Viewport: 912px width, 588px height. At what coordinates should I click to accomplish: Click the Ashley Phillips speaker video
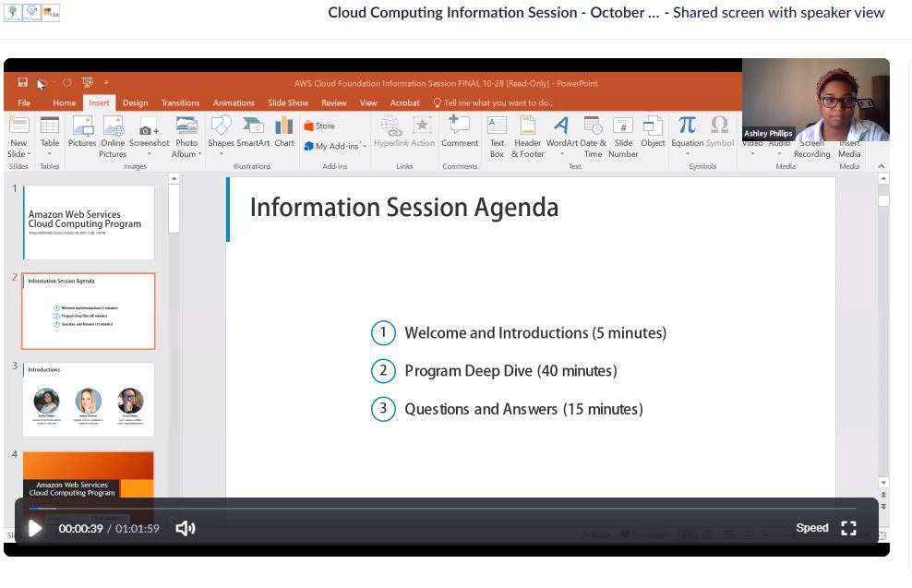pos(815,100)
